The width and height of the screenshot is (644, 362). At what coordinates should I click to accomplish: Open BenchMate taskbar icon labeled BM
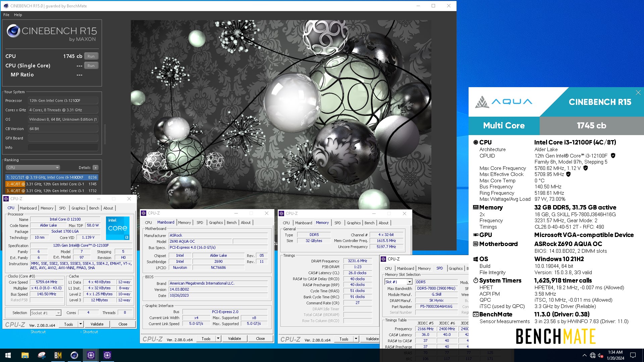click(x=58, y=355)
